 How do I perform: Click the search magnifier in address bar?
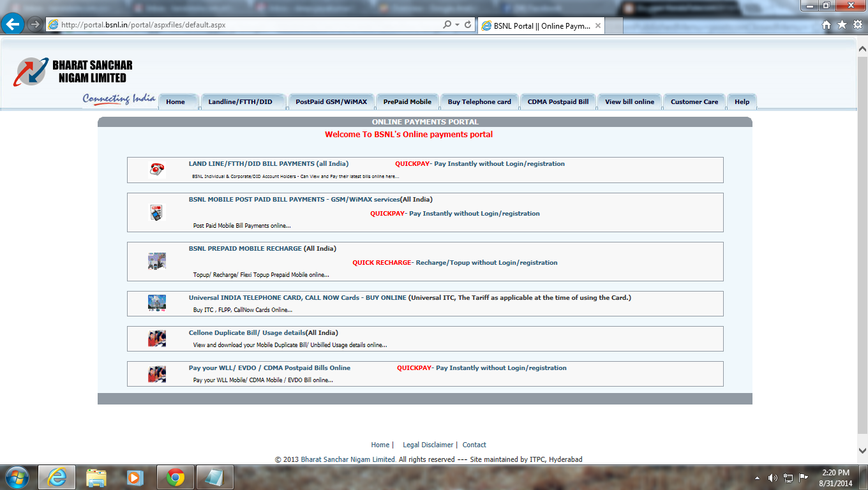pos(447,25)
